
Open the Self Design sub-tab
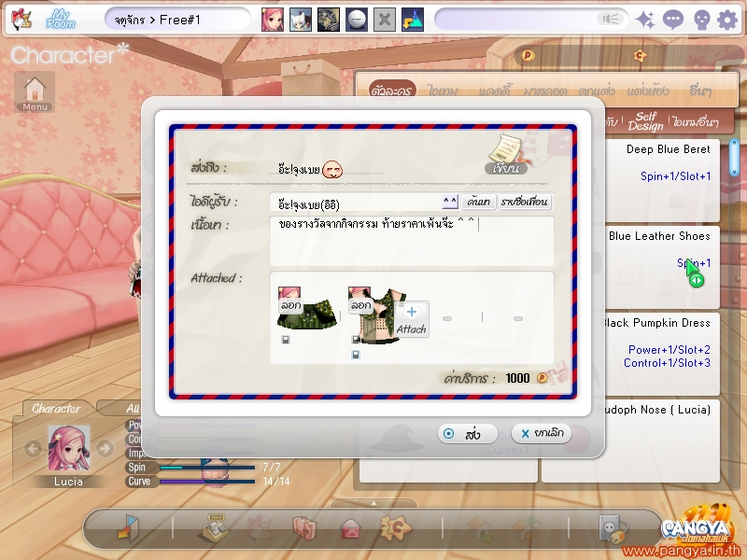pos(645,121)
